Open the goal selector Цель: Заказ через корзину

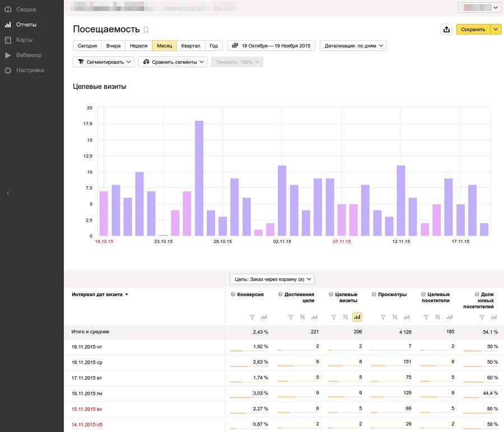tap(272, 279)
